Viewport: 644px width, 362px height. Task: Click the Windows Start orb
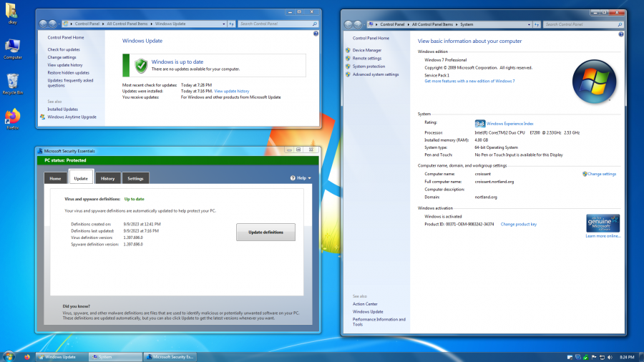pyautogui.click(x=9, y=356)
